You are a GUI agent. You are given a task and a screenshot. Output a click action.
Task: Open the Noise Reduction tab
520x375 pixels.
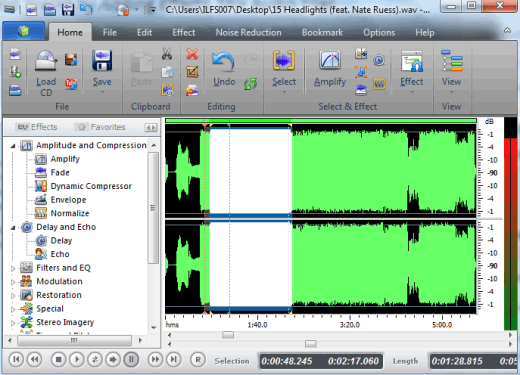pos(248,33)
